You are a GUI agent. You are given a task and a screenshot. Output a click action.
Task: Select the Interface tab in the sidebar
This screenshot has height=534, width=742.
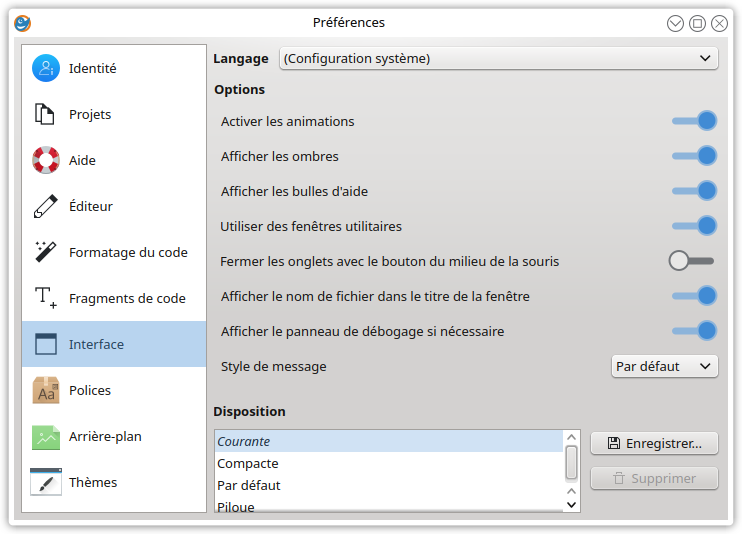114,344
